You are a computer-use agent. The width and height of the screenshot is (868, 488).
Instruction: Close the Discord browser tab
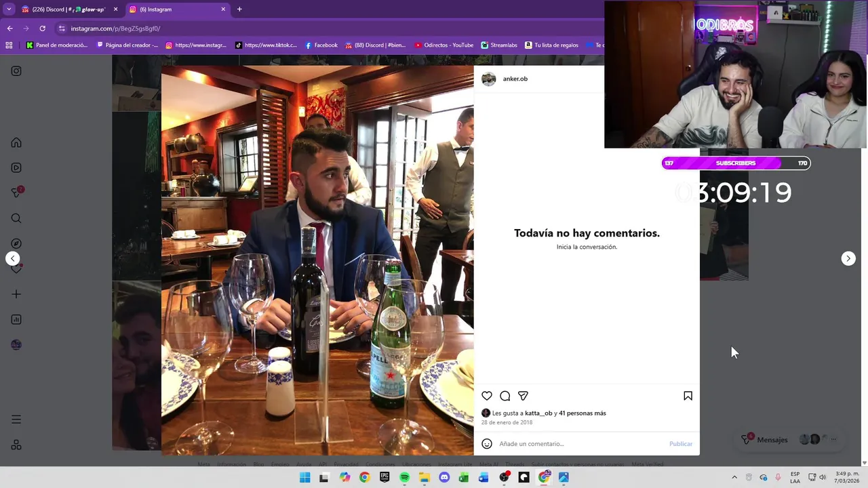tap(115, 9)
